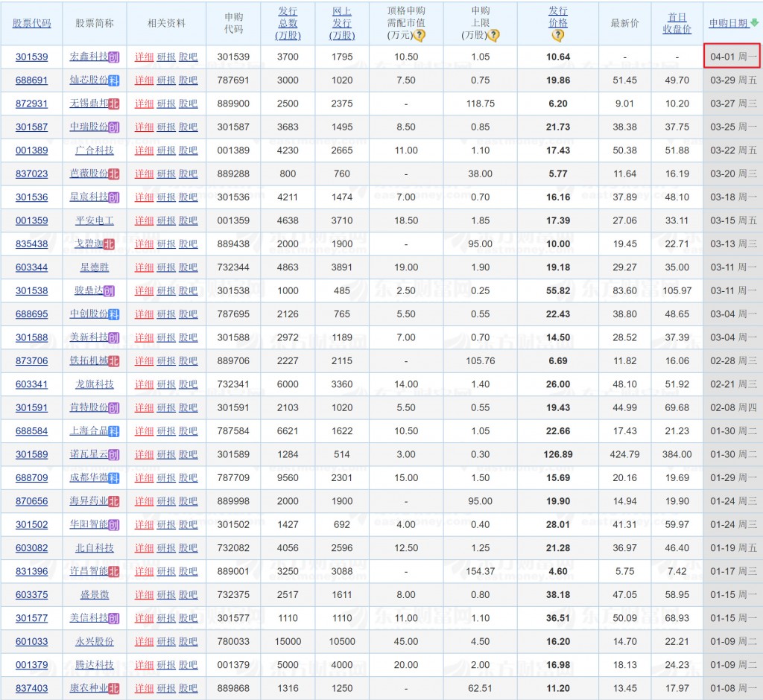Screen dimensions: 763x700
Task: Sort by 首日收盘价 column header
Action: pyautogui.click(x=677, y=23)
